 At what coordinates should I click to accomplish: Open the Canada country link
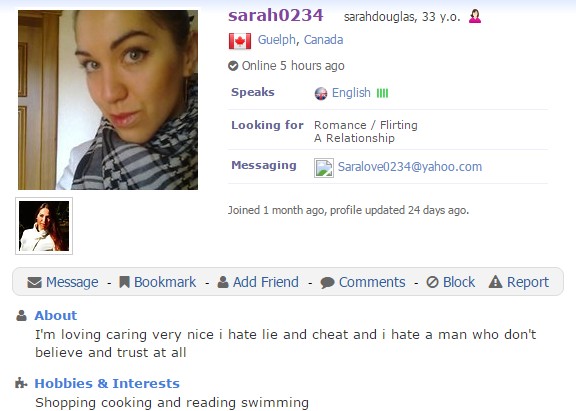click(324, 40)
